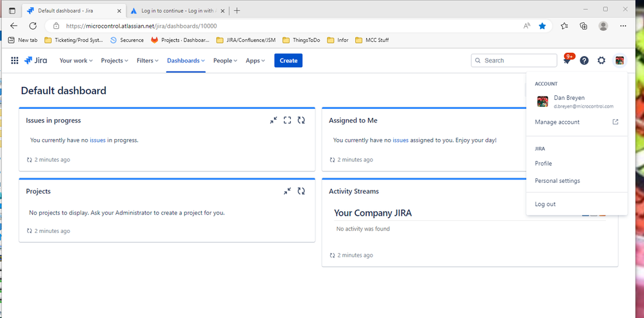Open the tab actions menu icon
Viewport: 644px width, 318px height.
tap(12, 11)
